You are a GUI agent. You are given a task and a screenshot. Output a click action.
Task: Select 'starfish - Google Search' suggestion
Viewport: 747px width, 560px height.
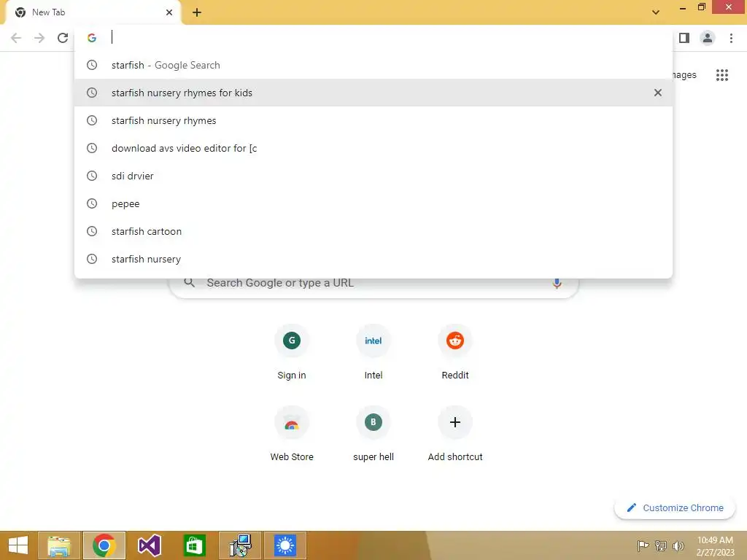pos(373,65)
